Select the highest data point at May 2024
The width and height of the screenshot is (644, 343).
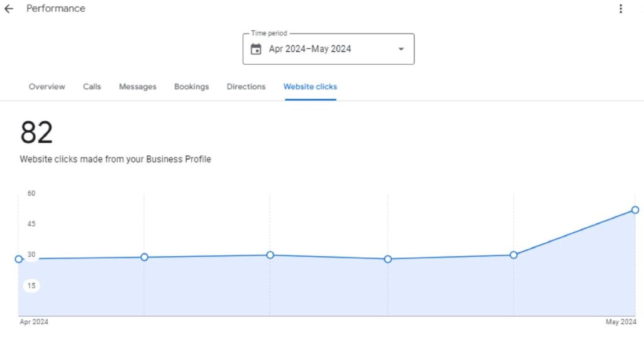[x=635, y=210]
